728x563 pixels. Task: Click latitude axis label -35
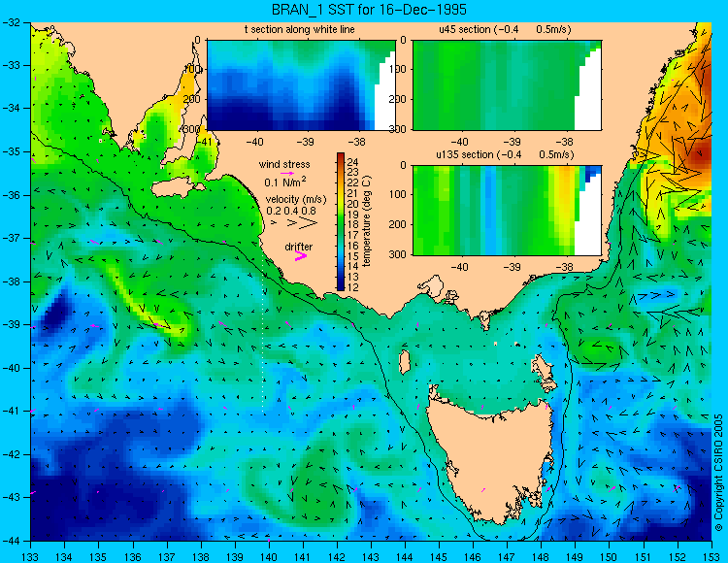[11, 151]
